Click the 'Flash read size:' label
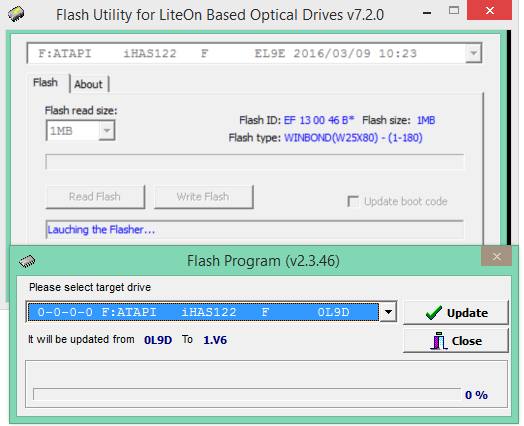 pyautogui.click(x=81, y=111)
